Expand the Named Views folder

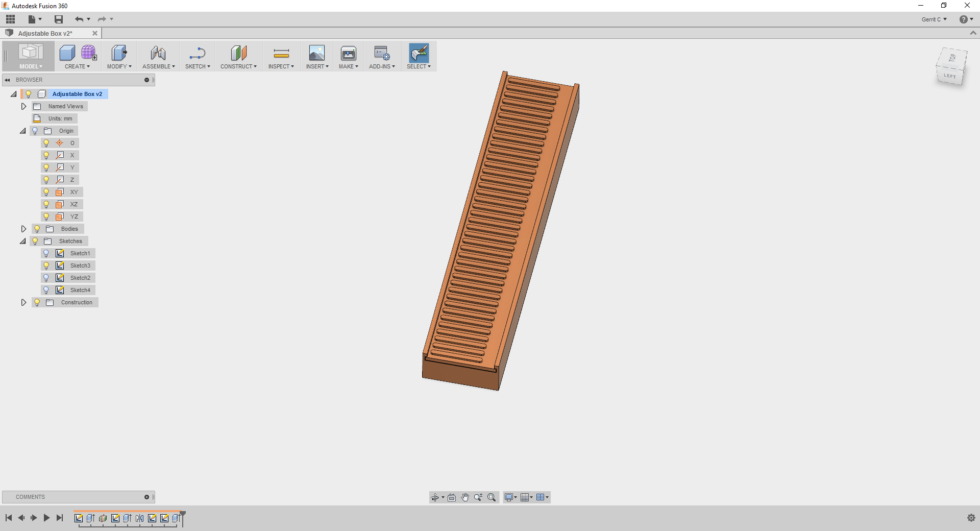pos(23,106)
